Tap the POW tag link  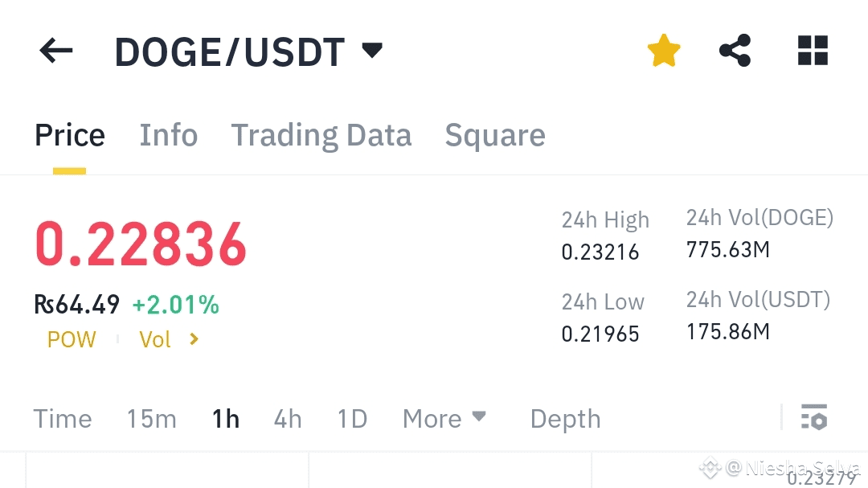(x=72, y=339)
